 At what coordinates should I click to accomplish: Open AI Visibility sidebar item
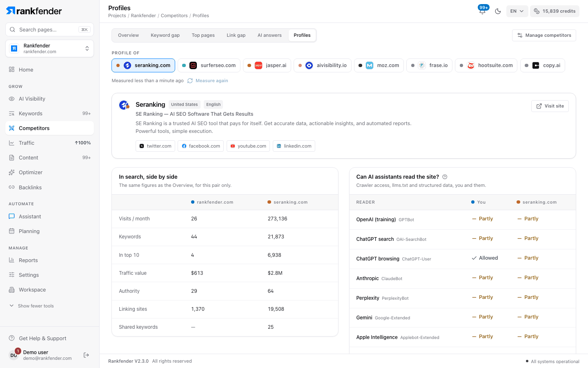pyautogui.click(x=50, y=99)
